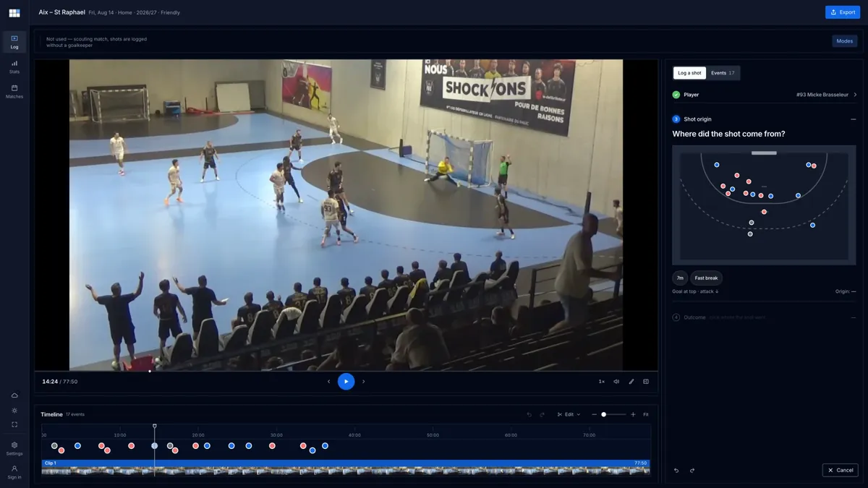Select the pencil drawing tool under video
The image size is (868, 488).
631,382
